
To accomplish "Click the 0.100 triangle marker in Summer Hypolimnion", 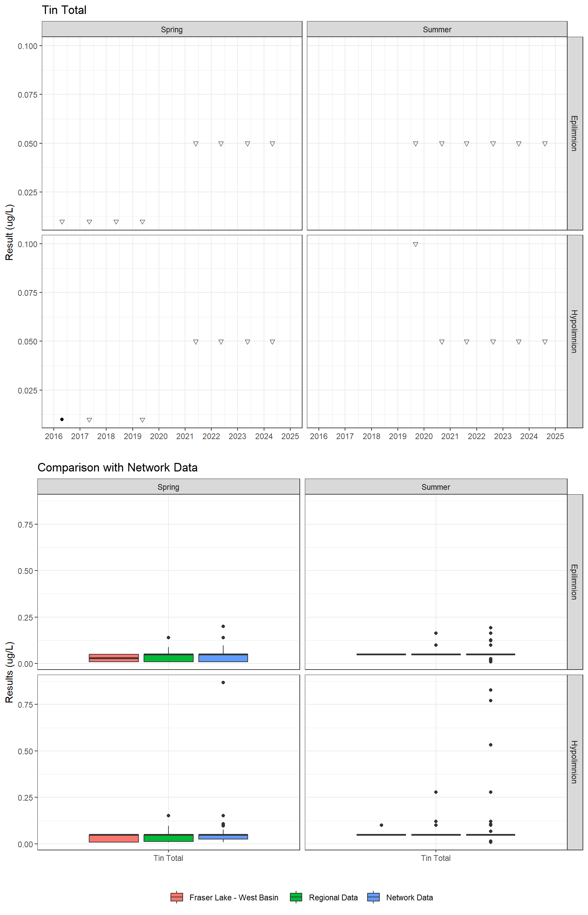I will click(x=415, y=244).
